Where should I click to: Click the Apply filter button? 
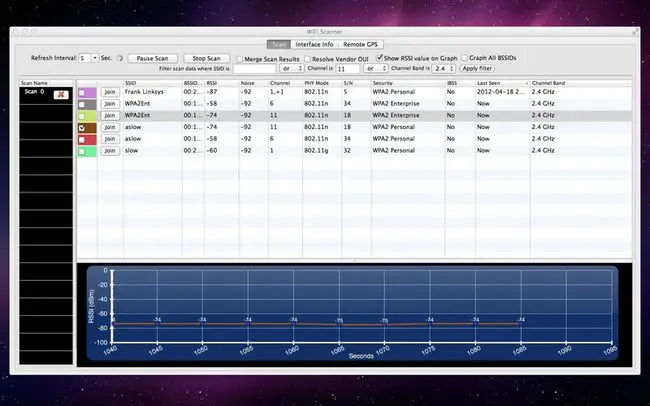477,68
